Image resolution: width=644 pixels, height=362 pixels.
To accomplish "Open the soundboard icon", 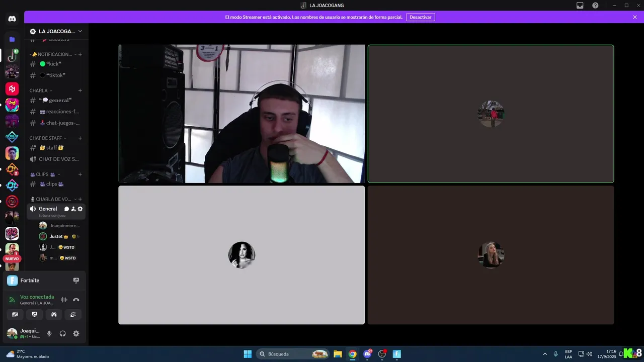I will 73,314.
